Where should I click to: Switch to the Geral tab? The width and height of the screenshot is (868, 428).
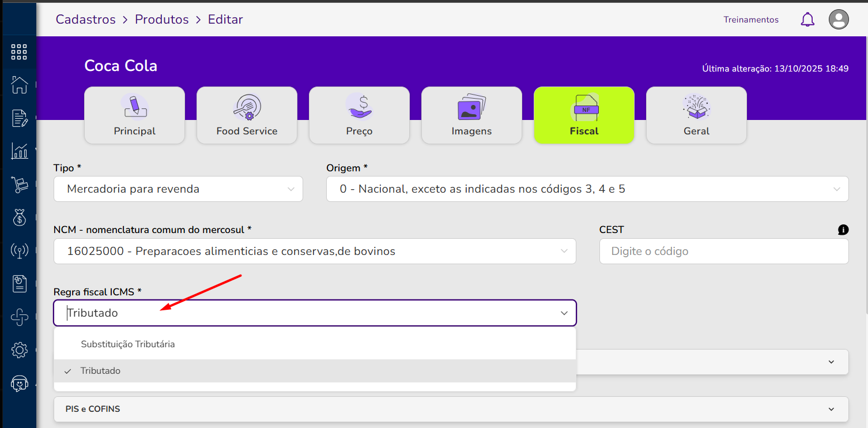[696, 115]
